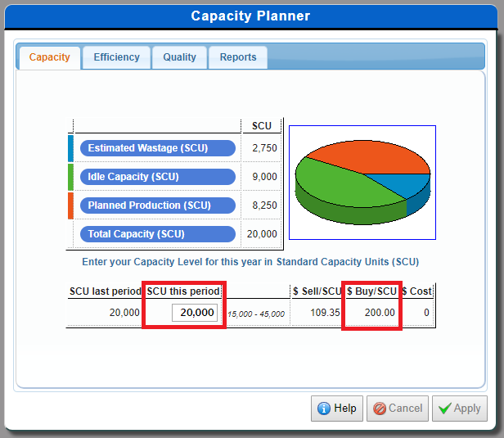Go to the Reports tab
The image size is (504, 438).
pyautogui.click(x=237, y=57)
